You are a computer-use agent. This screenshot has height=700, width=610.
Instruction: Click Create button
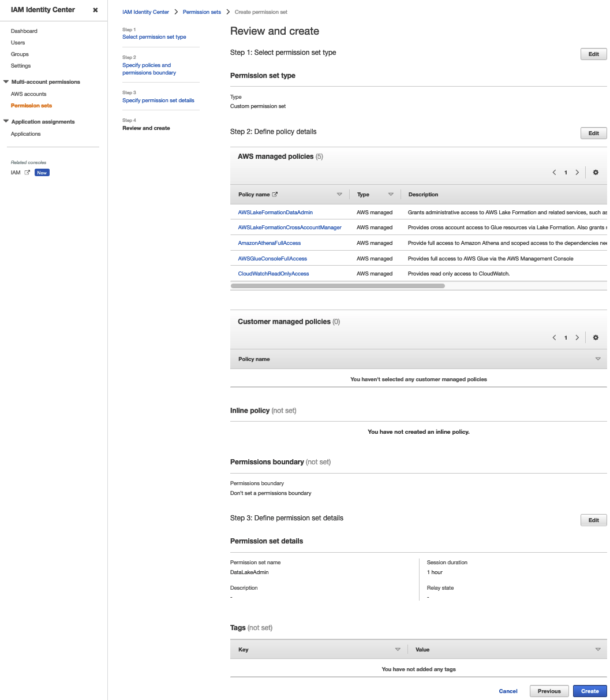(590, 691)
